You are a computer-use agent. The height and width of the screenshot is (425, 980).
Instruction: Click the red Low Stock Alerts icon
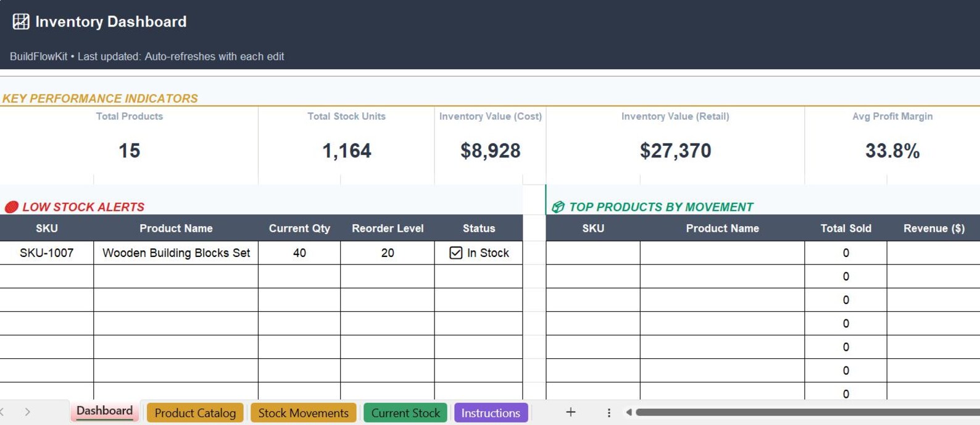click(x=11, y=207)
